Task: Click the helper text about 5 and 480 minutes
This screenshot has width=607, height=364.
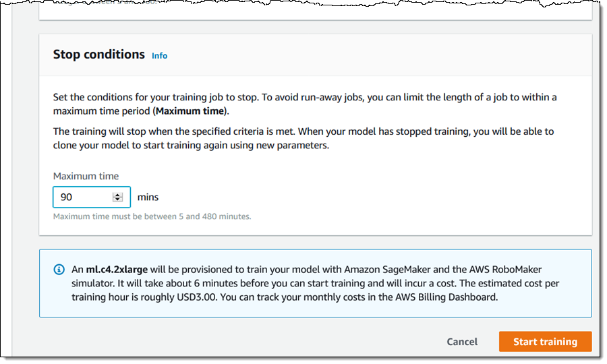Action: point(152,216)
